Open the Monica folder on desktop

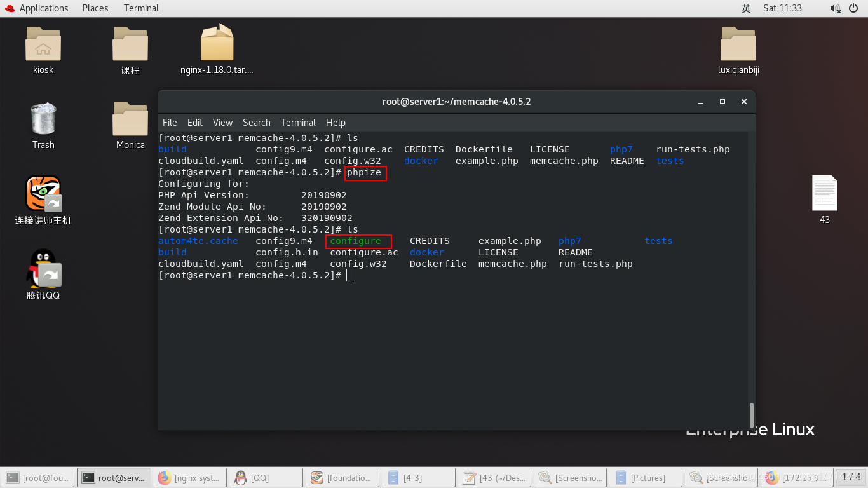(130, 119)
